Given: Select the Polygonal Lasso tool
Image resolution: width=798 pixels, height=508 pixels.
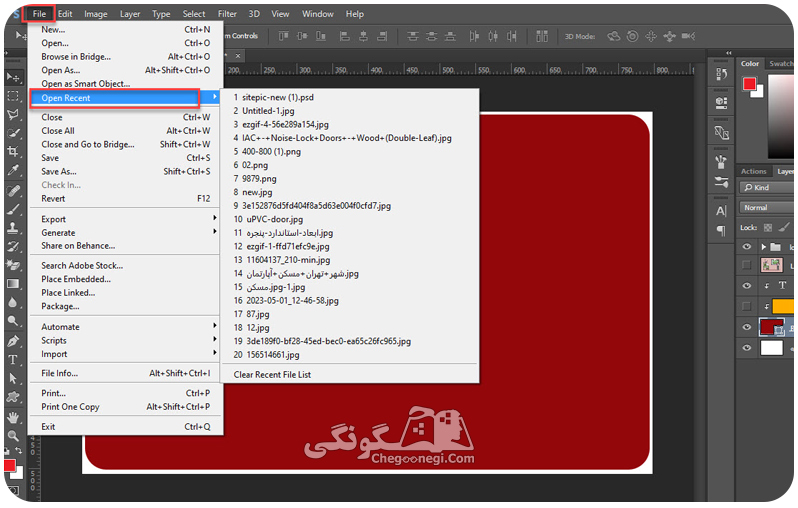Looking at the screenshot, I should (13, 115).
